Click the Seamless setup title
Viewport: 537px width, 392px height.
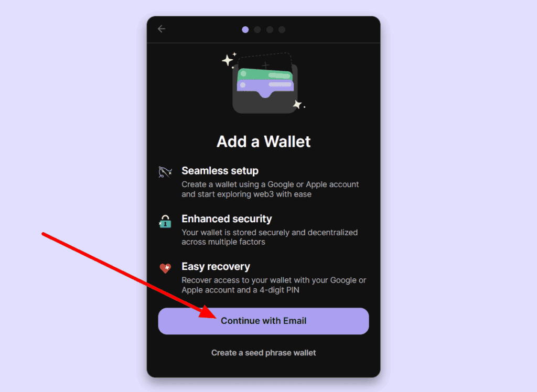pyautogui.click(x=220, y=170)
